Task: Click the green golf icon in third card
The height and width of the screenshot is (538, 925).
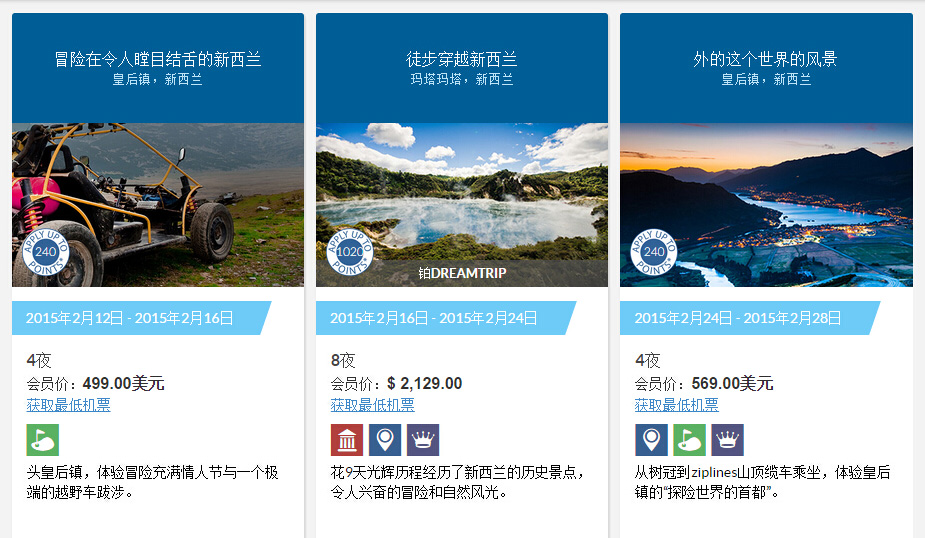Action: tap(690, 440)
